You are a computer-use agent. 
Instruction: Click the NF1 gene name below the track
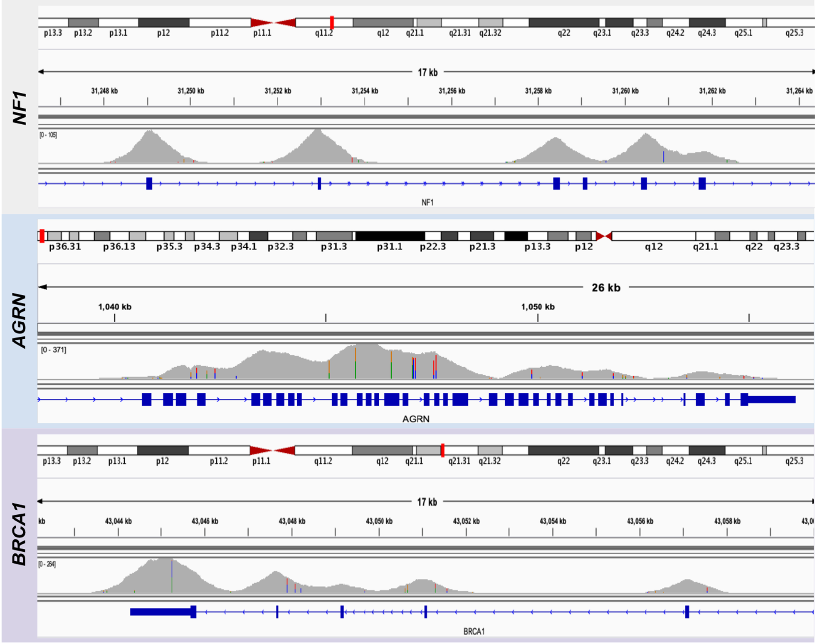(427, 202)
